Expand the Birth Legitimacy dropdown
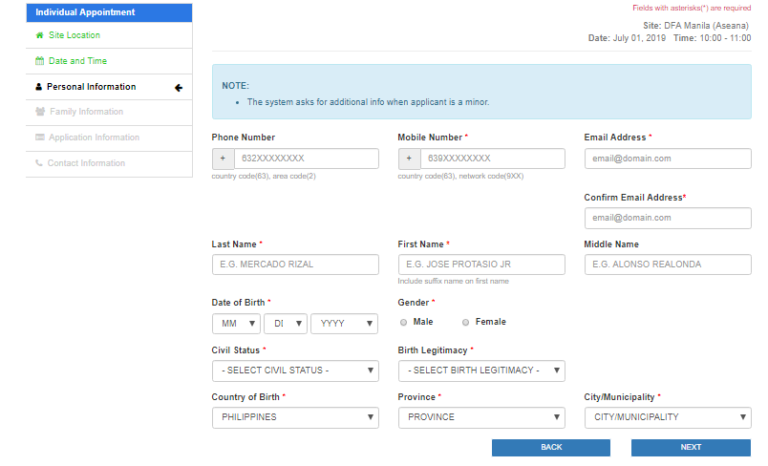Viewport: 768px width, 466px height. pos(481,371)
